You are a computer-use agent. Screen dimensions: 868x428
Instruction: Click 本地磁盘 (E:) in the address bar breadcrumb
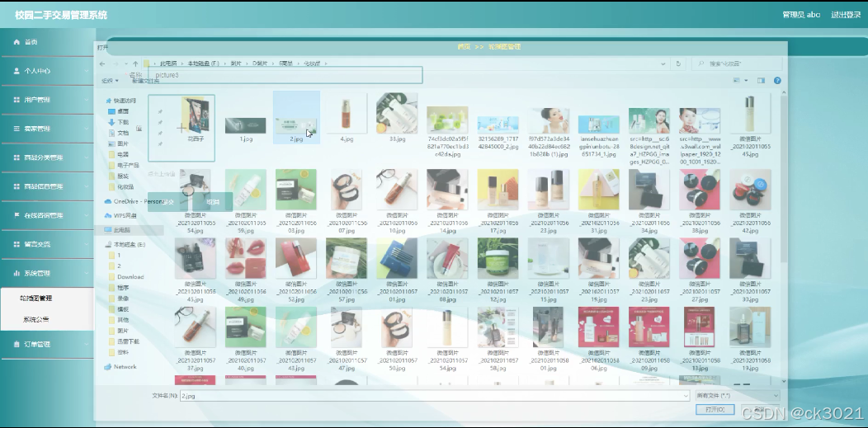204,63
